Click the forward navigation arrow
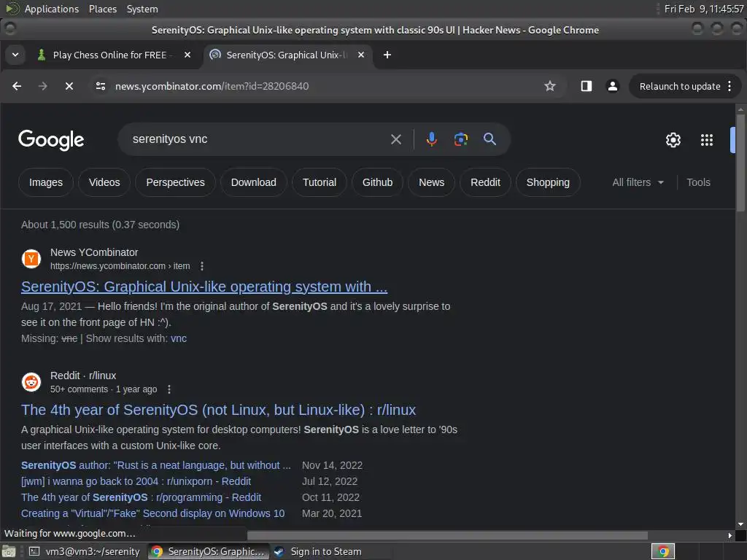Viewport: 747px width, 560px height. 43,86
